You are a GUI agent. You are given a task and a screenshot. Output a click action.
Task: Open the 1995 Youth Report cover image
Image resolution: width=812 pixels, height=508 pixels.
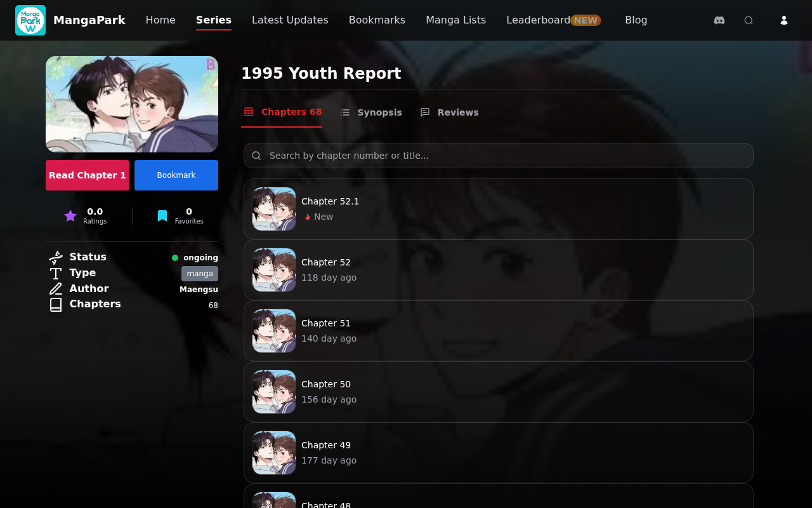click(x=132, y=104)
